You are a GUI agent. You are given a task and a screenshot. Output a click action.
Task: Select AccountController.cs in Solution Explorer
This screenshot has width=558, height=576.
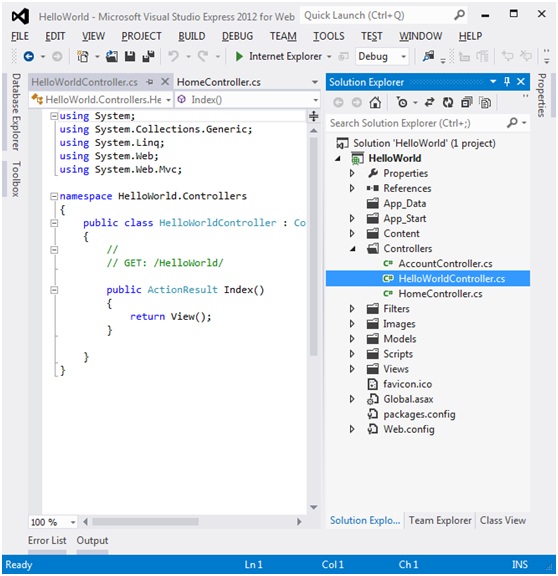(445, 264)
